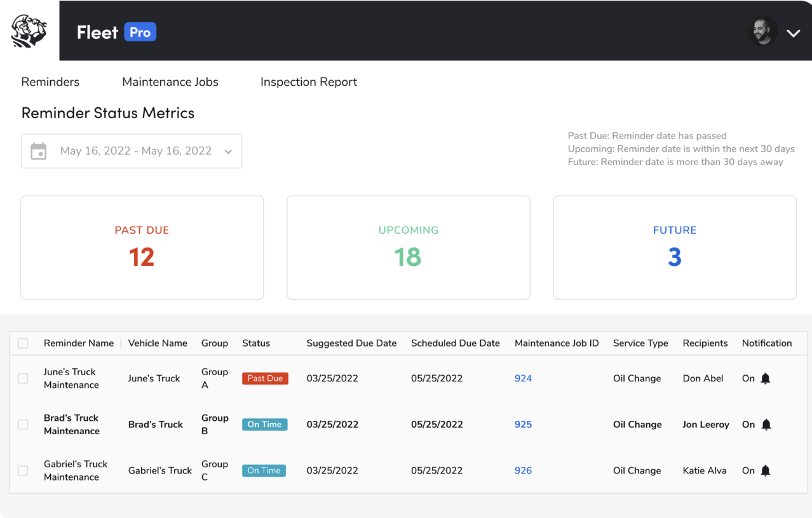
Task: Click the company logo icon
Action: pyautogui.click(x=29, y=31)
